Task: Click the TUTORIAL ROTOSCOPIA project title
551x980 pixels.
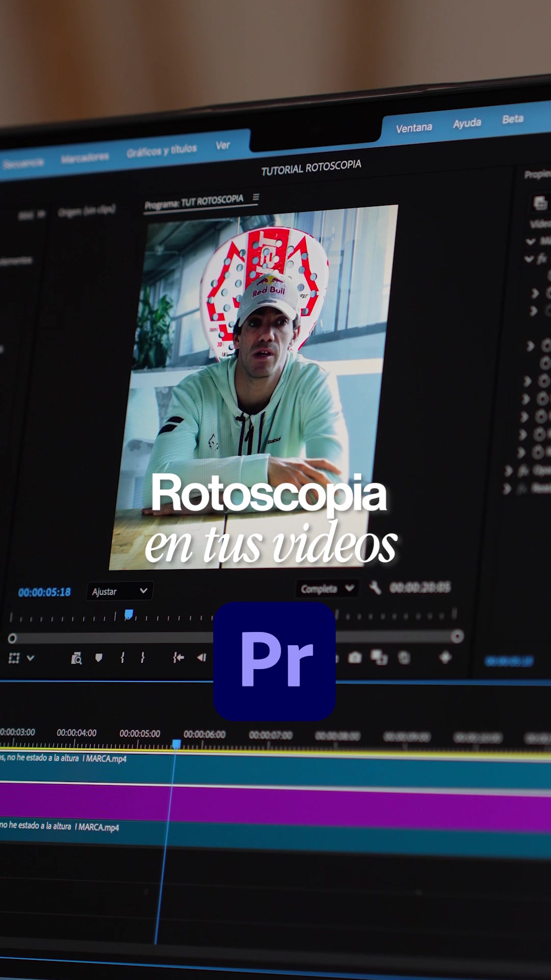Action: tap(311, 167)
